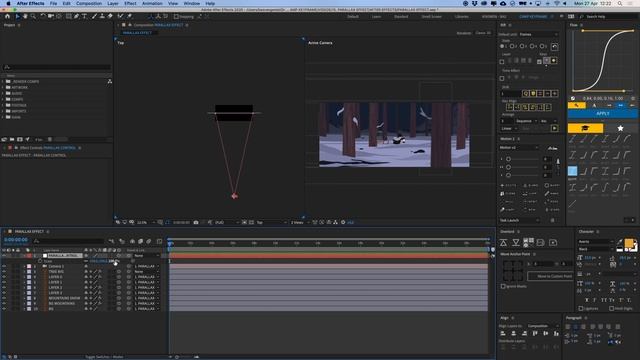Click the Graph Editor icon in timeline
The height and width of the screenshot is (360, 640).
tap(159, 241)
